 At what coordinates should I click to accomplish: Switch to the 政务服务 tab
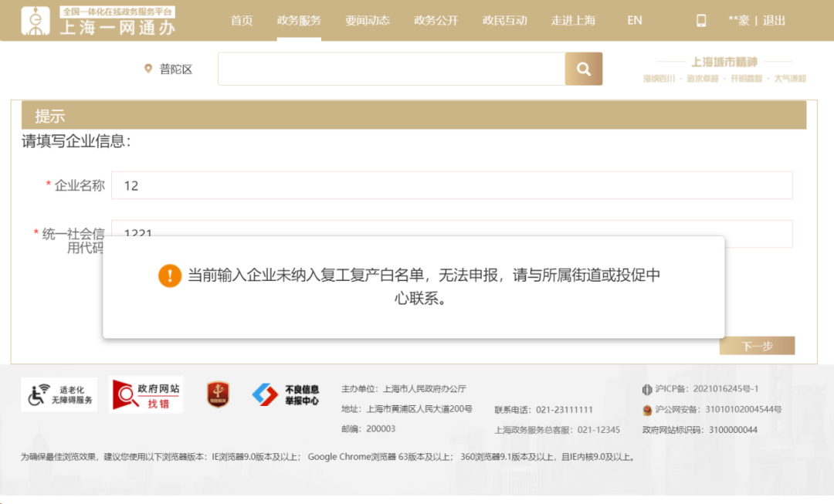tap(299, 21)
